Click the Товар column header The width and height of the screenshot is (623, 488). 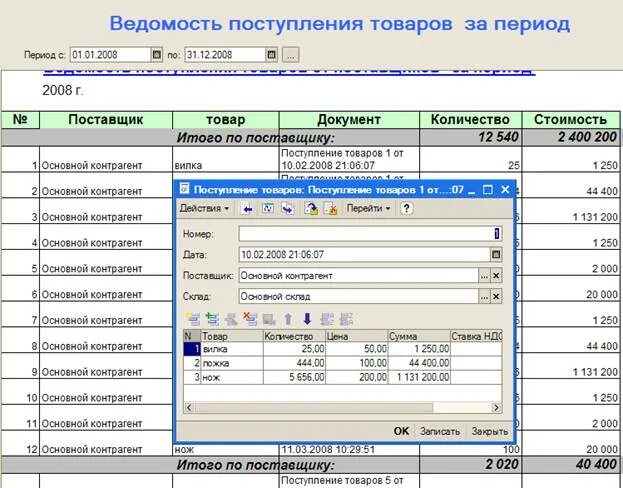click(232, 336)
